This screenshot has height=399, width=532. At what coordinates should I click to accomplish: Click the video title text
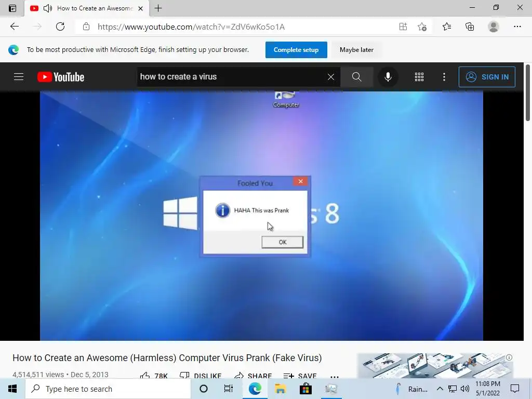click(x=167, y=358)
